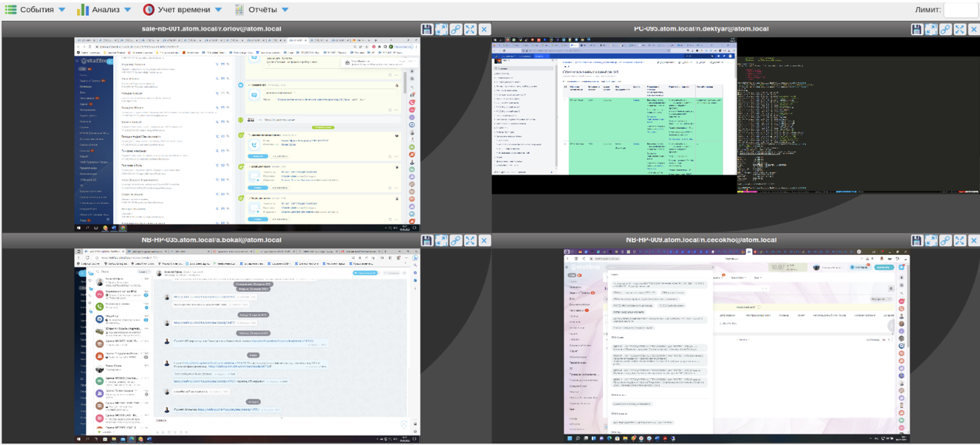Open the Учет времени menu
This screenshot has height=445, width=980.
click(x=182, y=10)
